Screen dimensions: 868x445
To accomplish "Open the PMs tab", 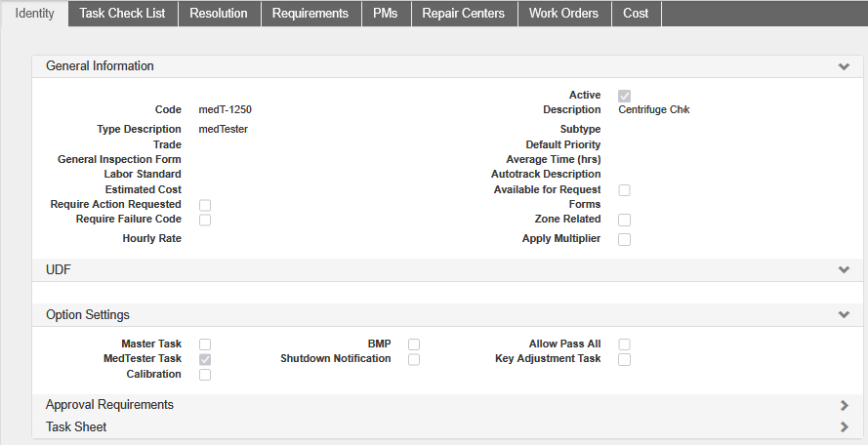I will [x=385, y=14].
